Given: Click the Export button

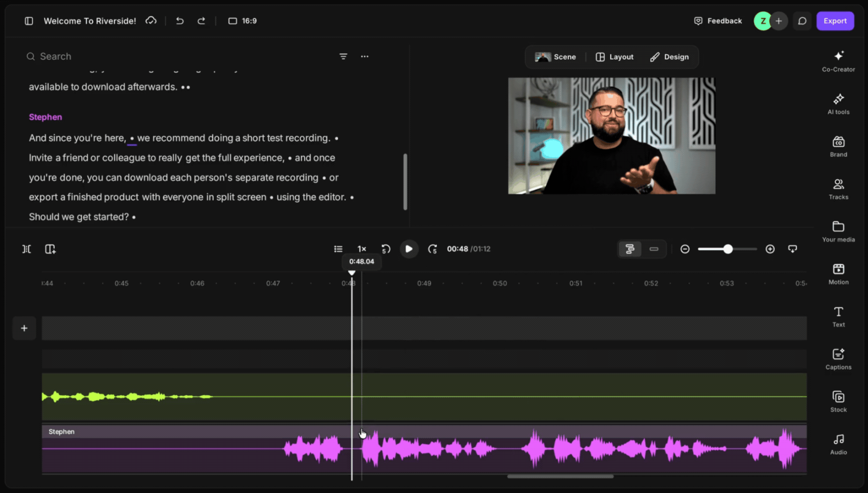Looking at the screenshot, I should tap(835, 21).
